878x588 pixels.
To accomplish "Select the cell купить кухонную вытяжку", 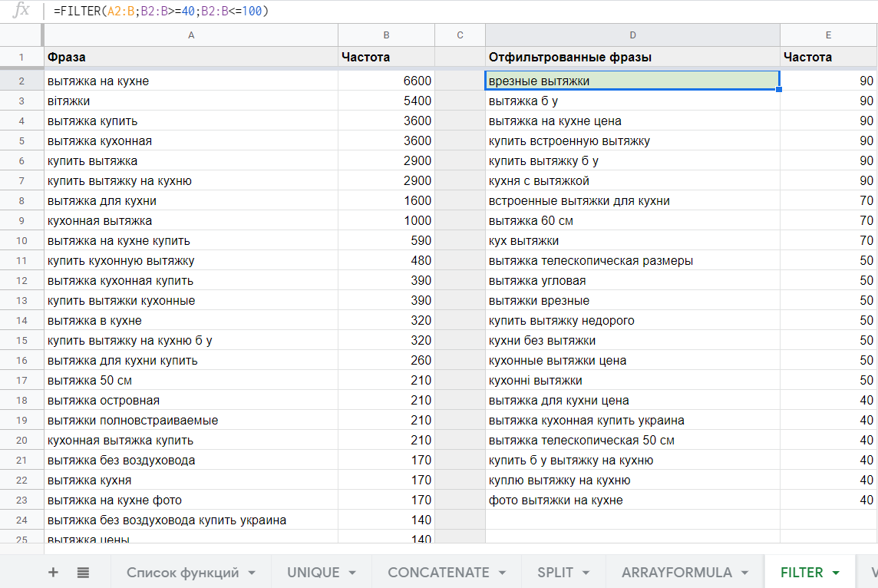I will click(191, 261).
